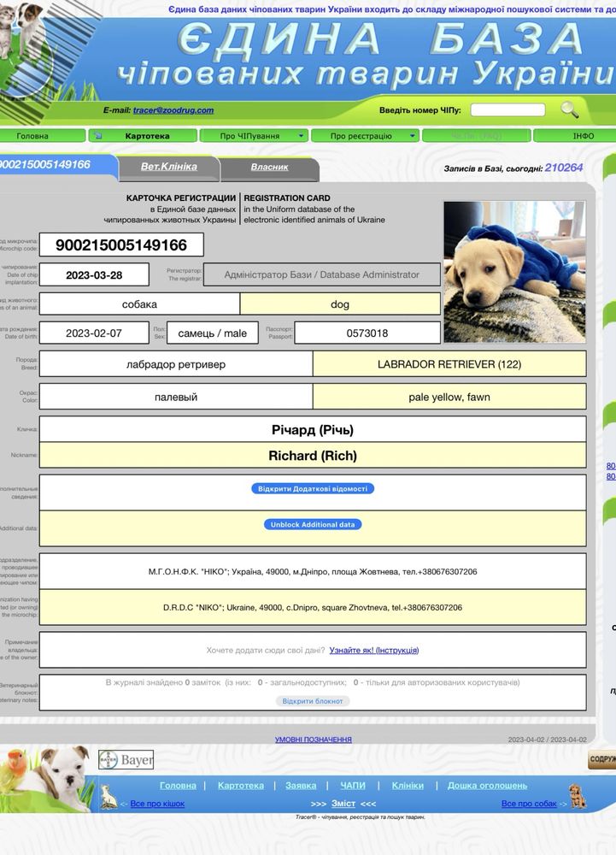Click the microchip code box 900215005149166
Viewport: 616px width, 855px height.
tap(121, 245)
